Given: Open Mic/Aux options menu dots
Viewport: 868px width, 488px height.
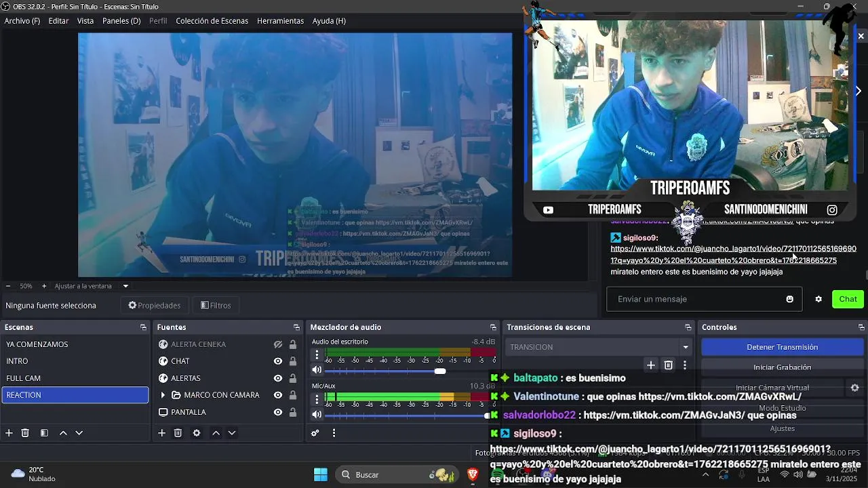Looking at the screenshot, I should (x=317, y=399).
